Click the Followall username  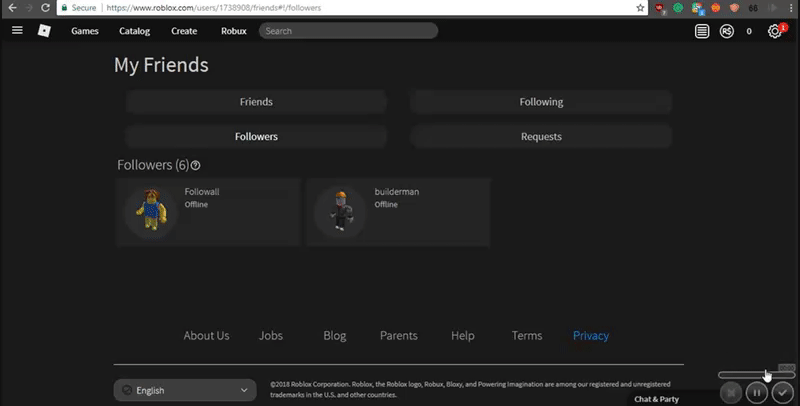202,192
